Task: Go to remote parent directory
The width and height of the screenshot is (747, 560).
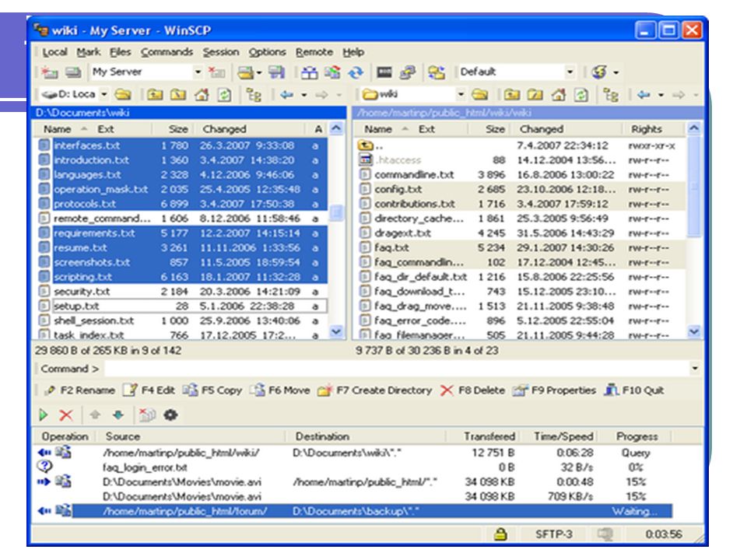Action: [x=512, y=95]
